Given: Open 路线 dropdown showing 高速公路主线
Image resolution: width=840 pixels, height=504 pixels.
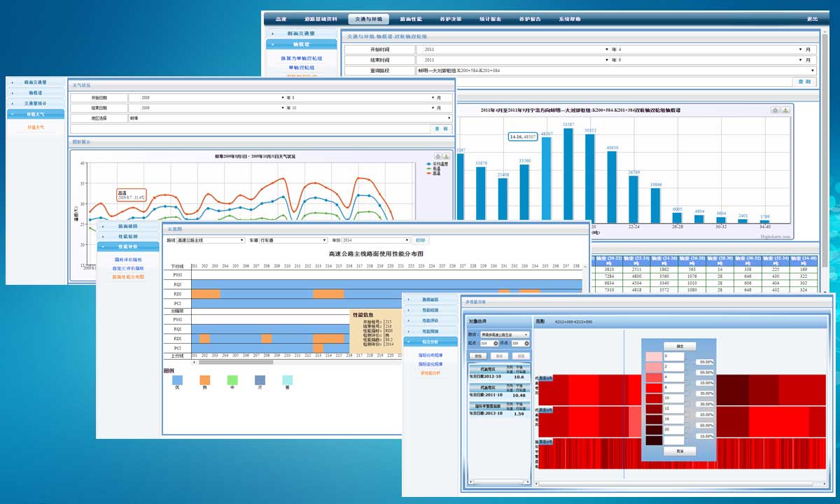Looking at the screenshot, I should point(211,240).
